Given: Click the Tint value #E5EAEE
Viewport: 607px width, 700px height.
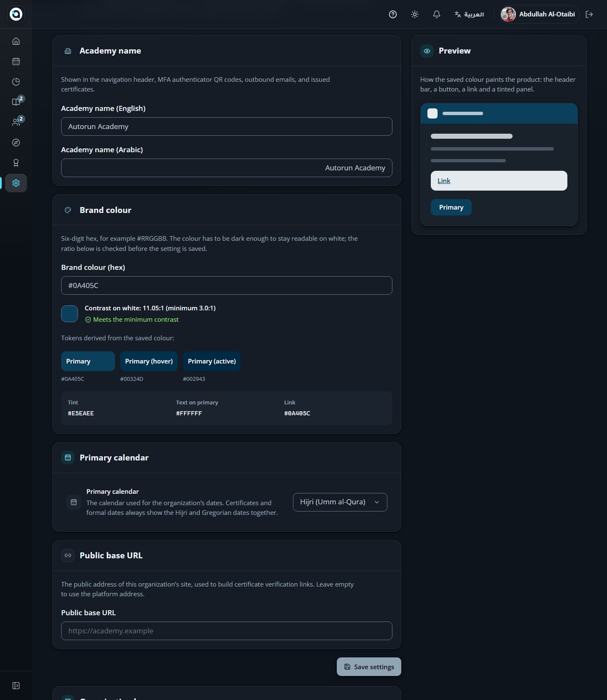Looking at the screenshot, I should pos(81,413).
